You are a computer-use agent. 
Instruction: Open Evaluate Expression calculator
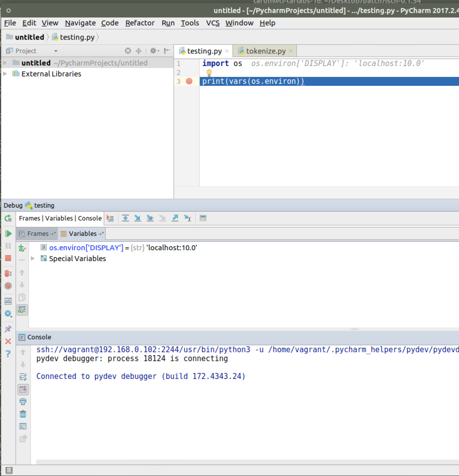[203, 218]
